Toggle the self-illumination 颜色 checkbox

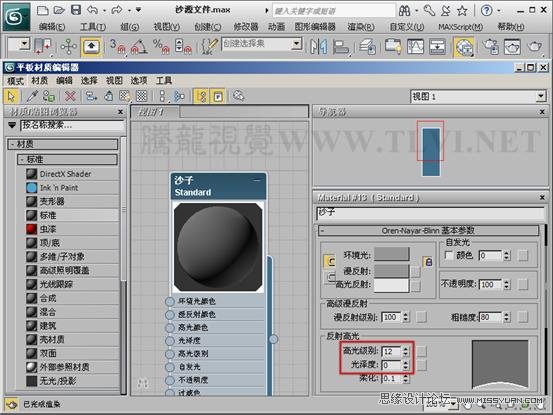click(449, 255)
